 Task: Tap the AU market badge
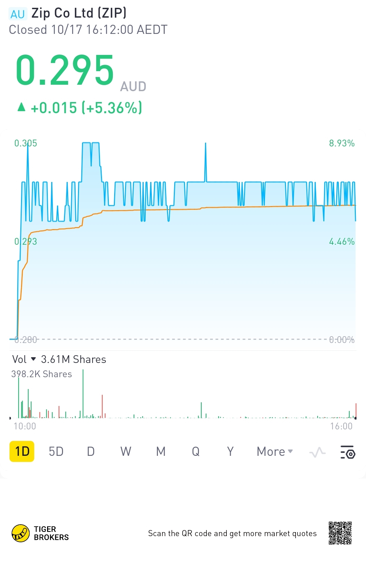(18, 14)
